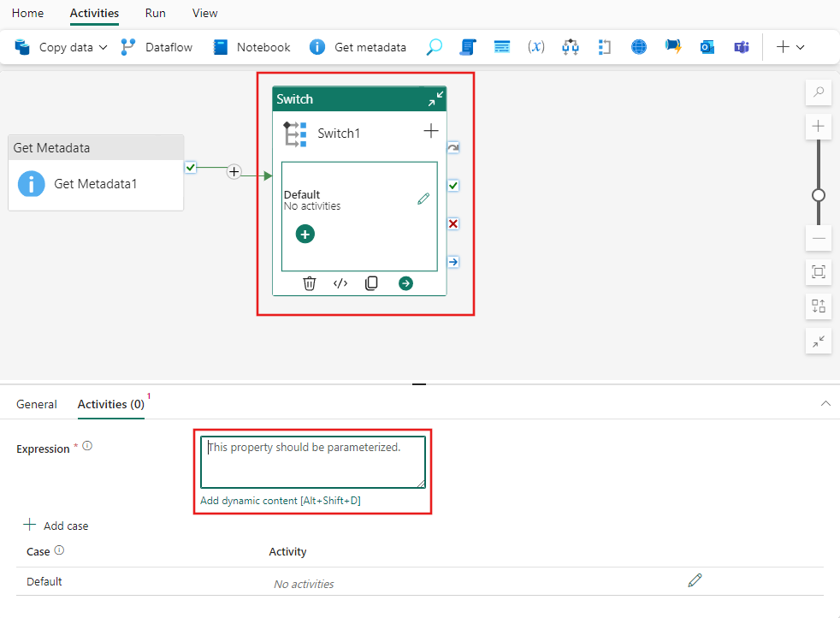Add a Switch activity from the toolbar
Viewport: 840px width, 618px height.
coord(570,47)
